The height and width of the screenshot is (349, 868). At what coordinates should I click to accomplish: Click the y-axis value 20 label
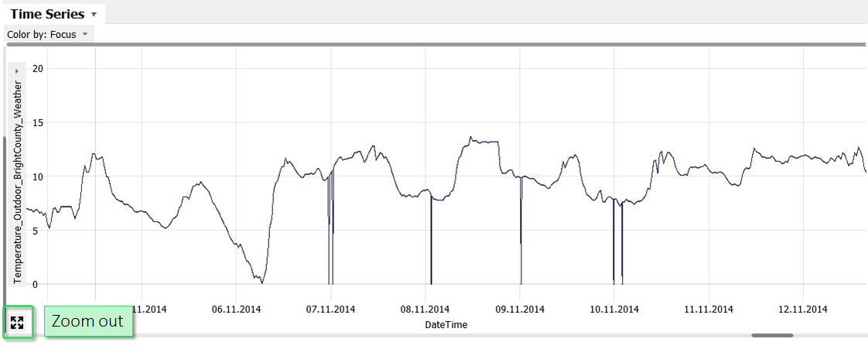pyautogui.click(x=37, y=69)
